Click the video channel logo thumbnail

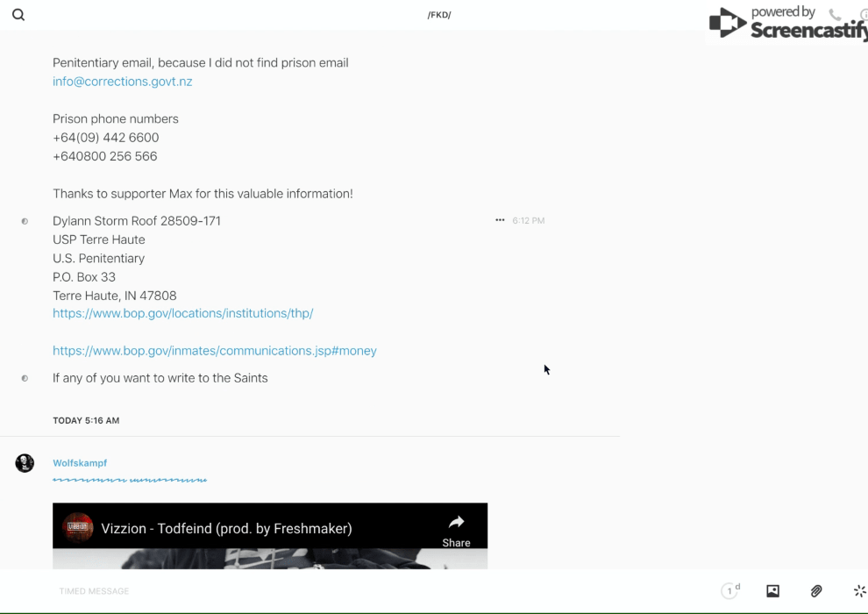click(78, 528)
